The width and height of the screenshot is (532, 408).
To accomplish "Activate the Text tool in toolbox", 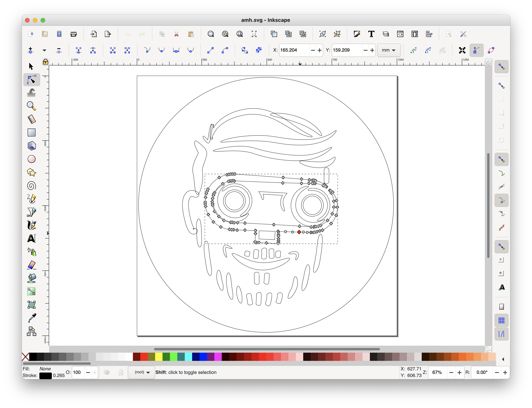I will coord(31,238).
